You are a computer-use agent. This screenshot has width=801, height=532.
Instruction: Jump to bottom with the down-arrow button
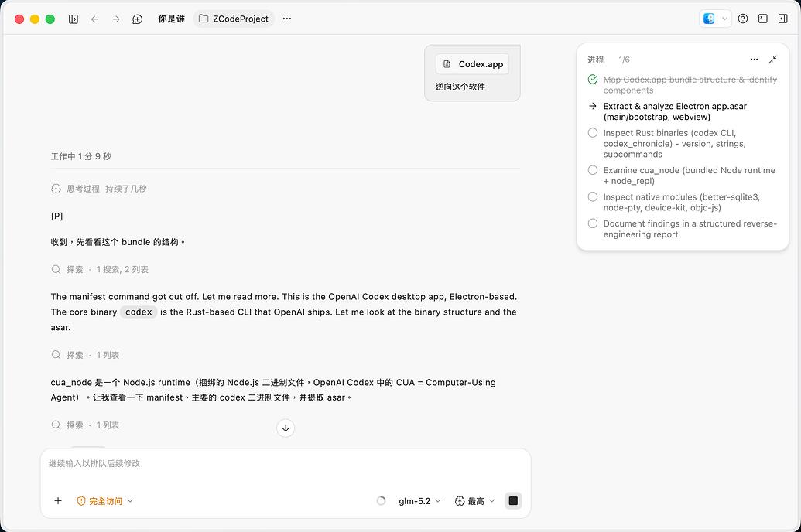tap(286, 428)
